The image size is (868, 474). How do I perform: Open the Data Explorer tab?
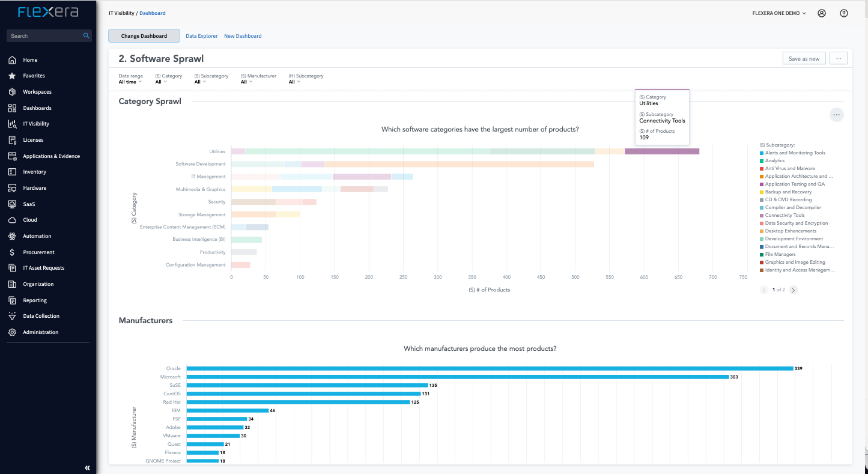click(201, 36)
